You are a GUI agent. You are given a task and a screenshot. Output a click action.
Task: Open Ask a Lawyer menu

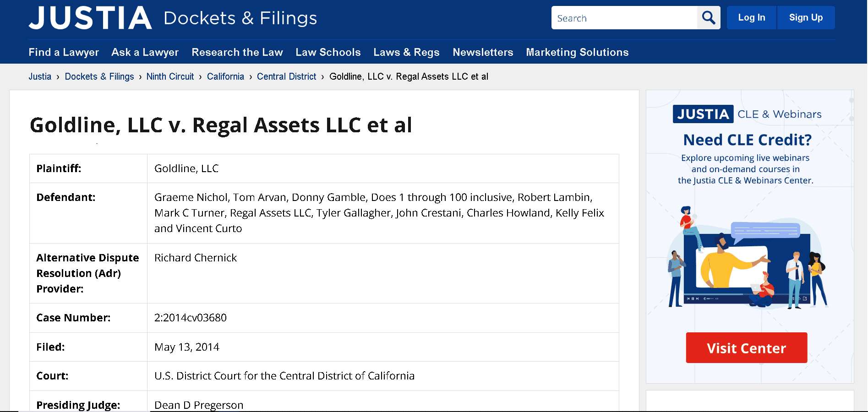(145, 52)
